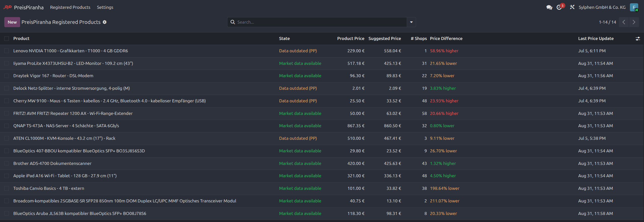Viewport: 644px width, 222px height.
Task: Select the QNAP TS-473A row checkbox
Action: [7, 126]
